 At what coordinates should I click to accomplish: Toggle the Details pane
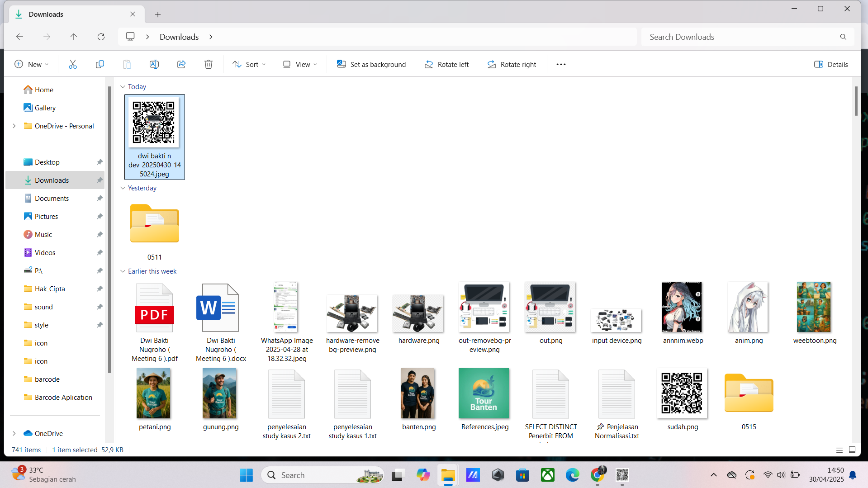click(x=831, y=64)
